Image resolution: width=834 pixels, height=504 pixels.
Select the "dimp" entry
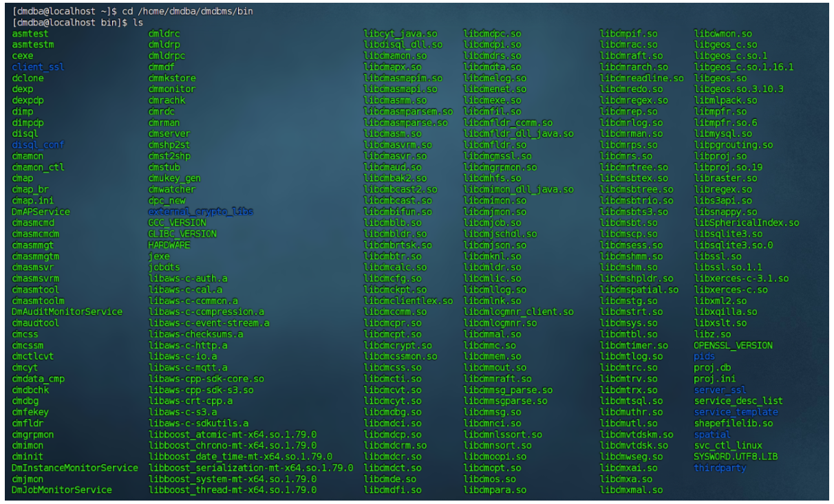click(23, 111)
